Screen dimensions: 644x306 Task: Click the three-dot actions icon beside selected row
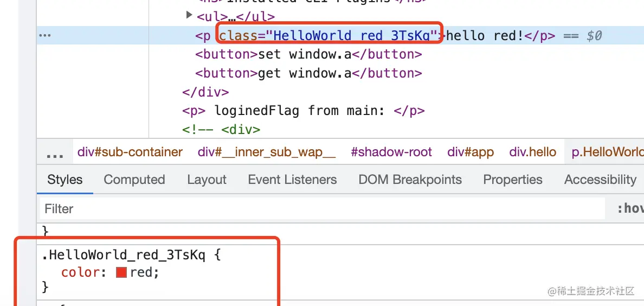(x=44, y=35)
